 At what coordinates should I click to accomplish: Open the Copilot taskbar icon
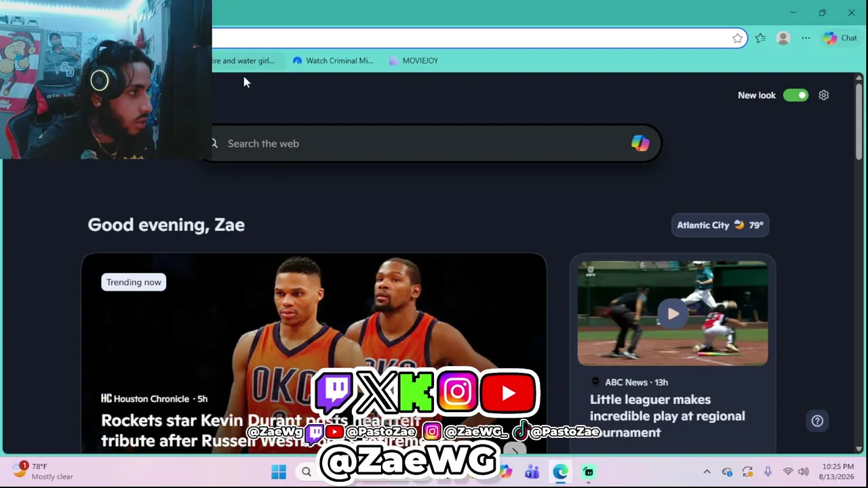tap(506, 472)
